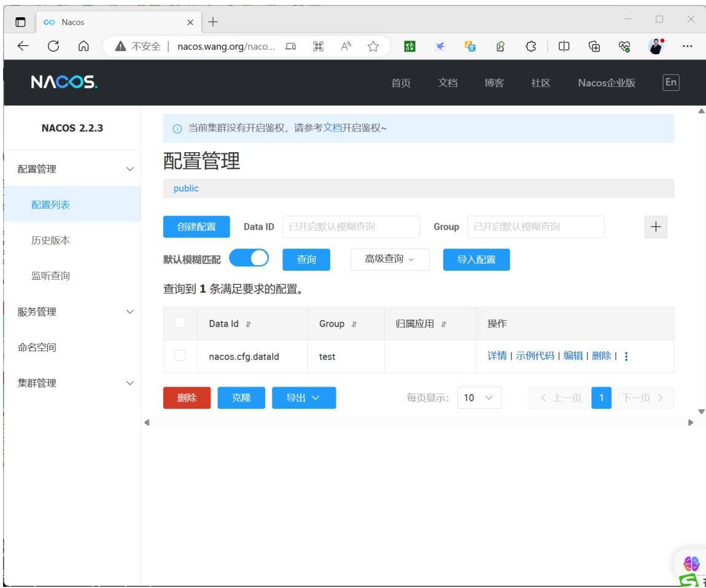Go to browser home page
The height and width of the screenshot is (588, 706).
click(x=83, y=46)
